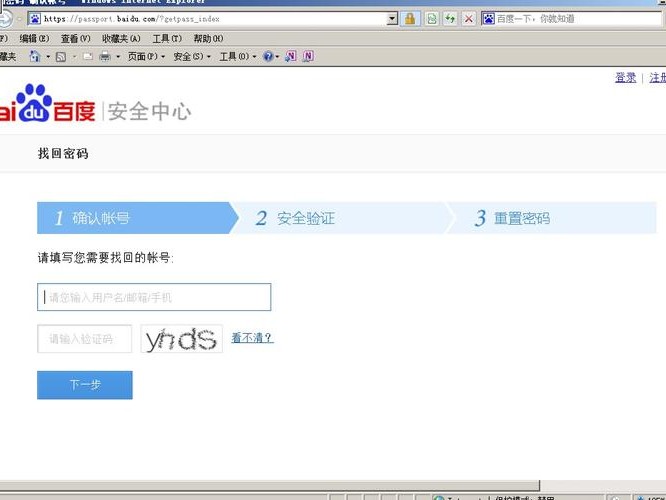Image resolution: width=666 pixels, height=500 pixels.
Task: Click the Baidu search provider icon
Action: [489, 19]
